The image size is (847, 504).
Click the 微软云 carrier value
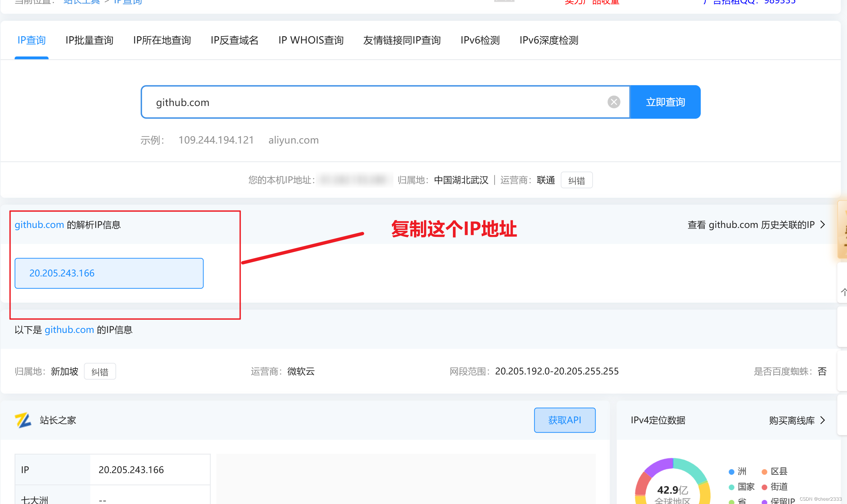(301, 371)
